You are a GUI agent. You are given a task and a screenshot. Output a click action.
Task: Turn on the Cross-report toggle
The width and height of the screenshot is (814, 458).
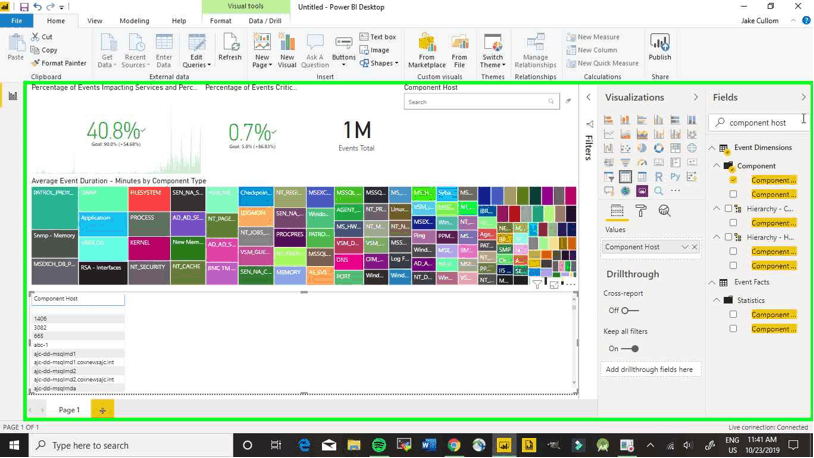pyautogui.click(x=630, y=311)
